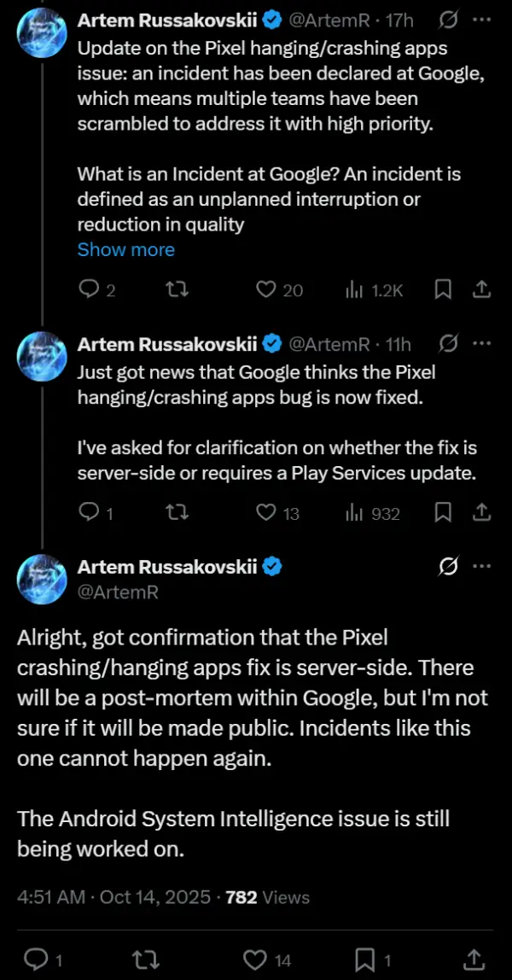Reply to the 11h bug-fixed tweet

coord(90,512)
